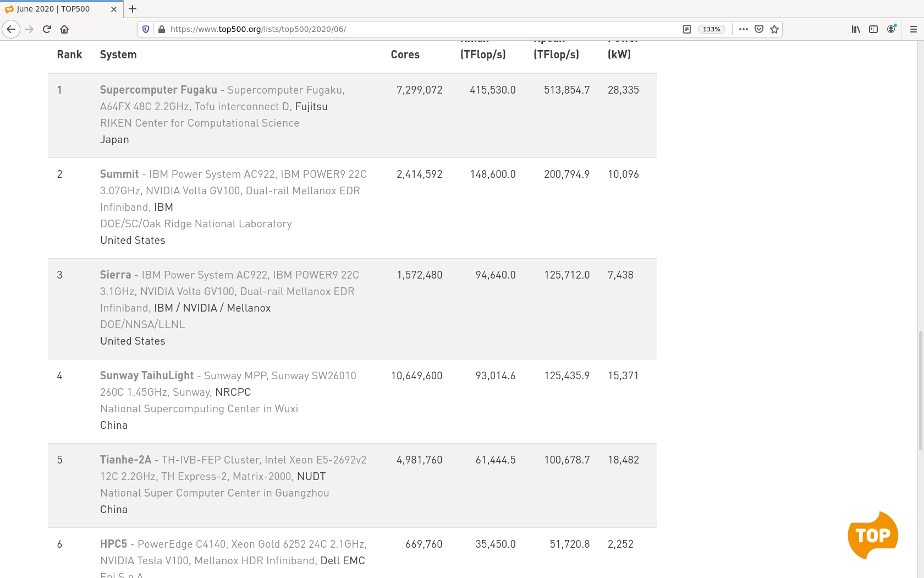Viewport: 924px width, 578px height.
Task: Bookmark this page with the star icon
Action: pyautogui.click(x=774, y=29)
